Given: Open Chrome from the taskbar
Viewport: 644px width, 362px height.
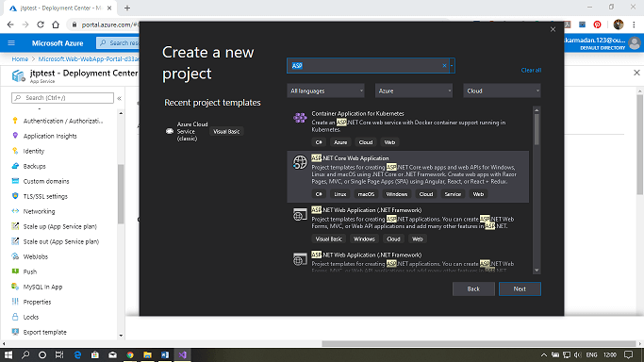Looking at the screenshot, I should click(130, 354).
